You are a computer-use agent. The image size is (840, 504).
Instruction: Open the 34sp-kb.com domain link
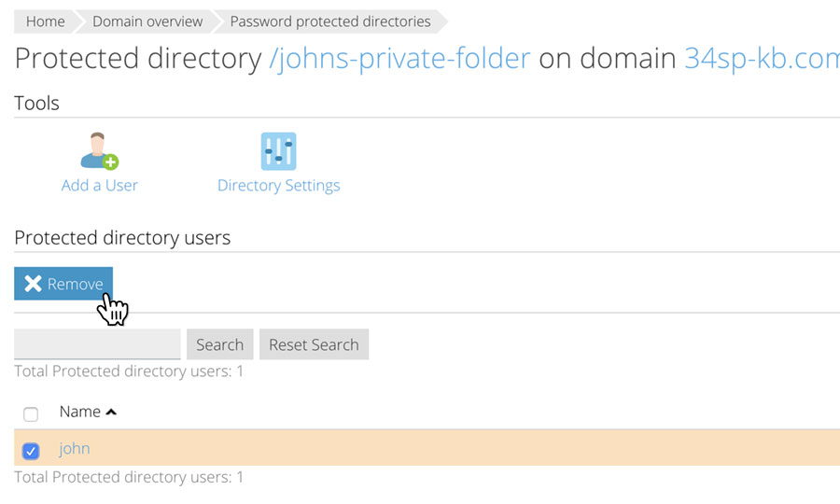tap(762, 58)
